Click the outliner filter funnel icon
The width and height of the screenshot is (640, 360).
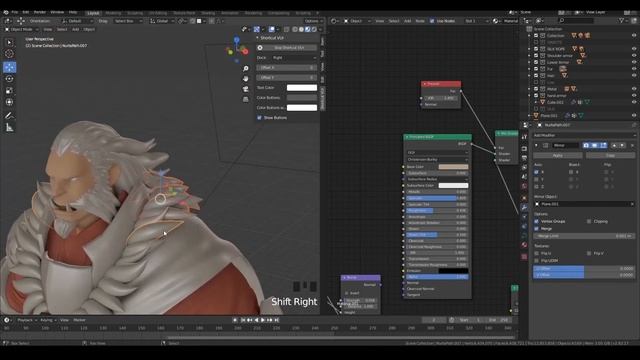622,20
